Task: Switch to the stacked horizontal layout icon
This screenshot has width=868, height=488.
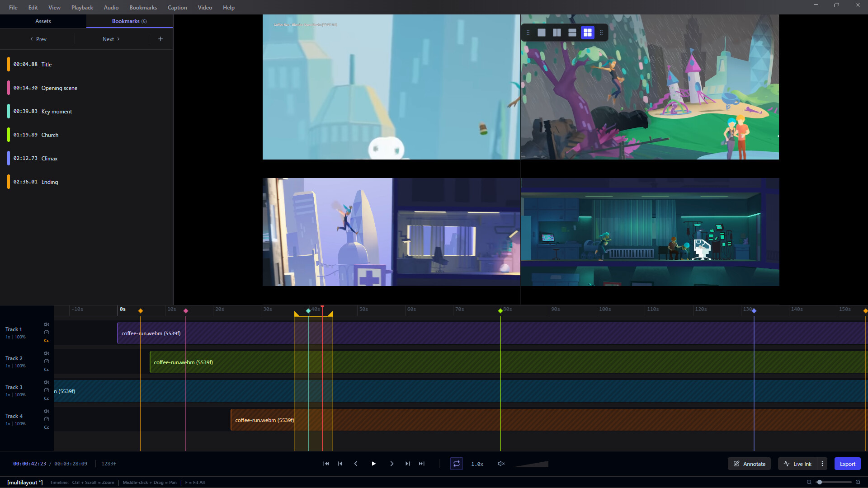Action: (x=572, y=33)
